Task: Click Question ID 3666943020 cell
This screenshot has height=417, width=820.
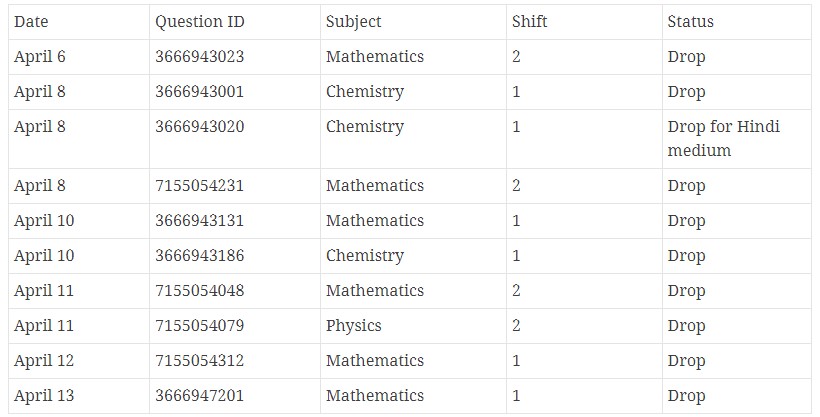Action: pos(199,127)
